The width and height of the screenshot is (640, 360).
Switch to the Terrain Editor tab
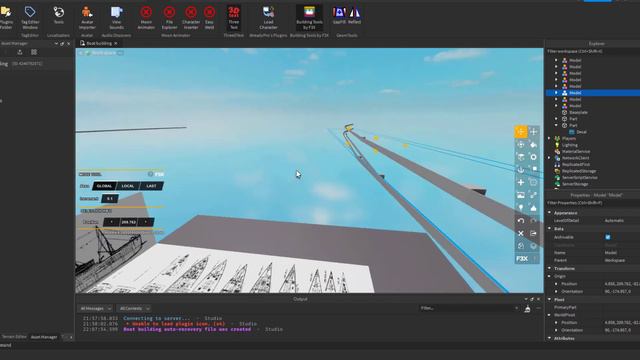14,337
